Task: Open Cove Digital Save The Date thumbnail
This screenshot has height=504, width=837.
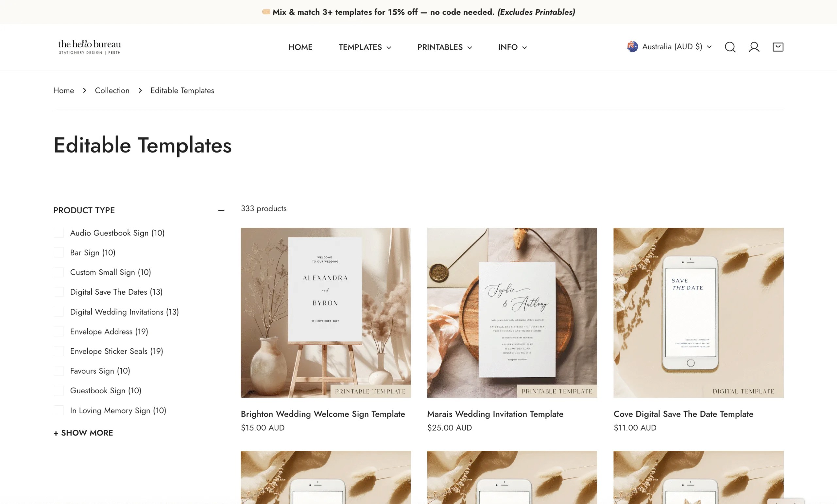Action: [x=698, y=313]
